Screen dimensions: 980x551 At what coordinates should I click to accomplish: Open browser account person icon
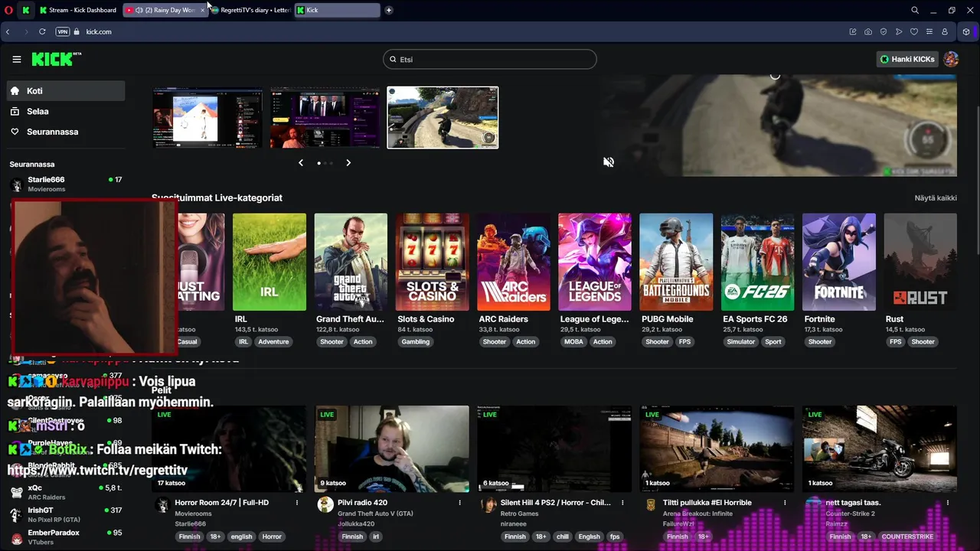(x=945, y=31)
